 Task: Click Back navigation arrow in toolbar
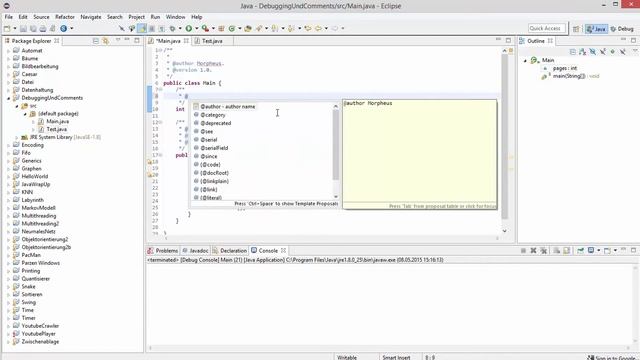(x=318, y=29)
